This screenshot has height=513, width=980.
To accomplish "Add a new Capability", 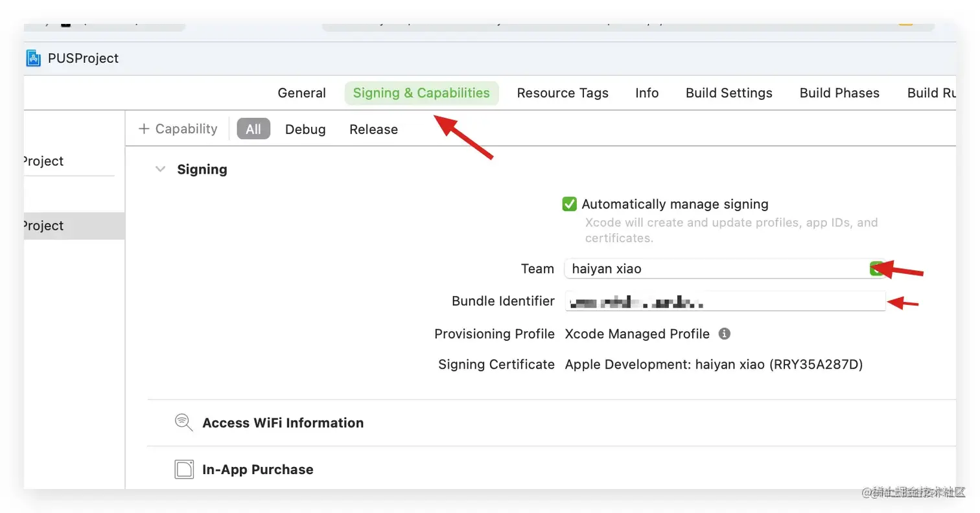I will [x=178, y=129].
